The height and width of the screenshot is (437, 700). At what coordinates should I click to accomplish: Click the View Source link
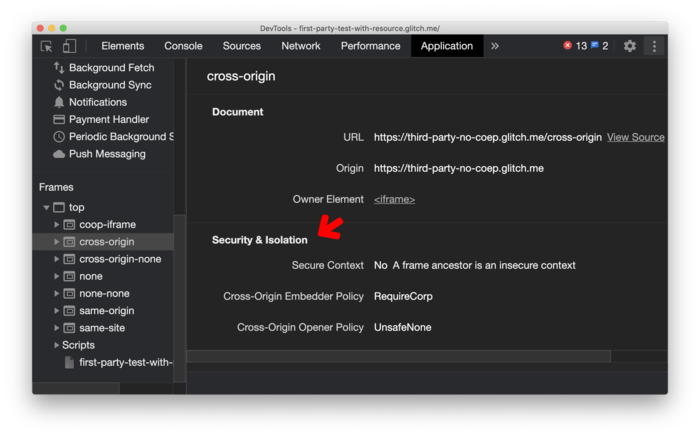pos(635,137)
